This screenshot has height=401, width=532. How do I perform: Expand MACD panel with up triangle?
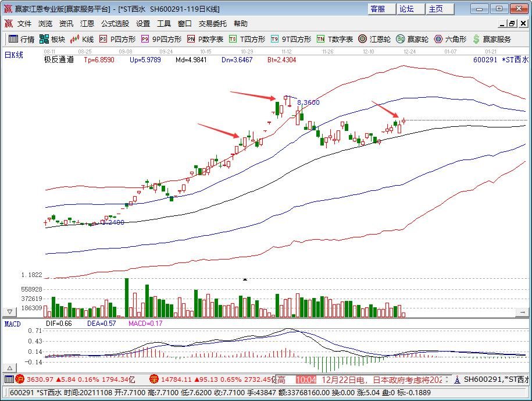coord(9,368)
